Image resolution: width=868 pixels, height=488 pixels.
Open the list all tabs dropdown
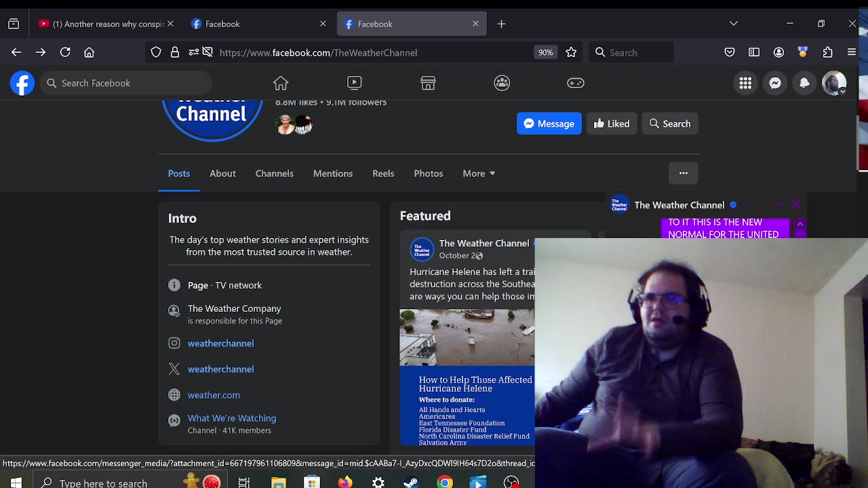coord(734,24)
